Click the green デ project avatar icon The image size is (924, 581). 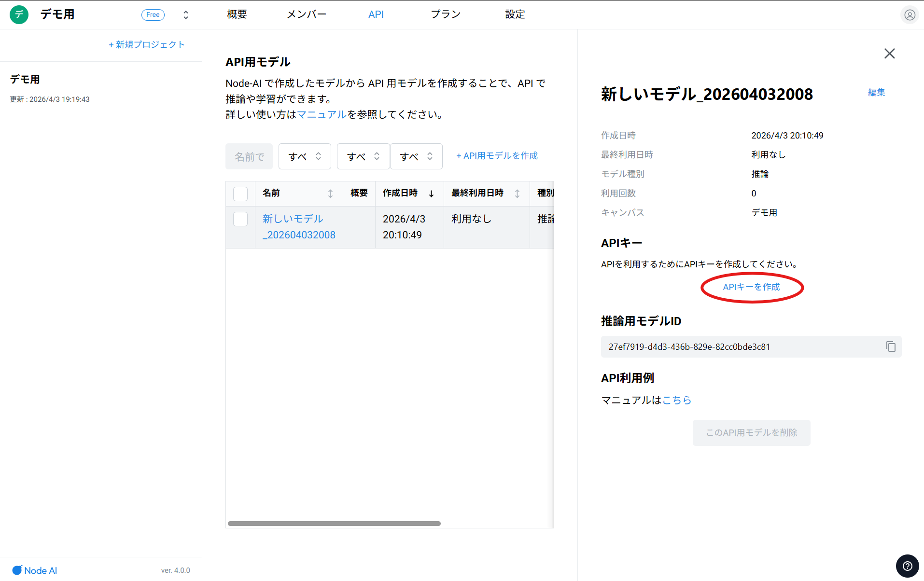pyautogui.click(x=19, y=14)
